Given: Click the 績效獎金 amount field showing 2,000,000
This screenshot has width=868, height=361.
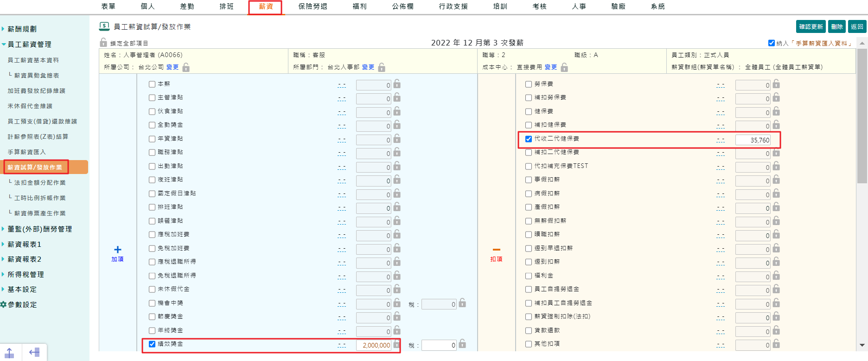Looking at the screenshot, I should pos(374,345).
